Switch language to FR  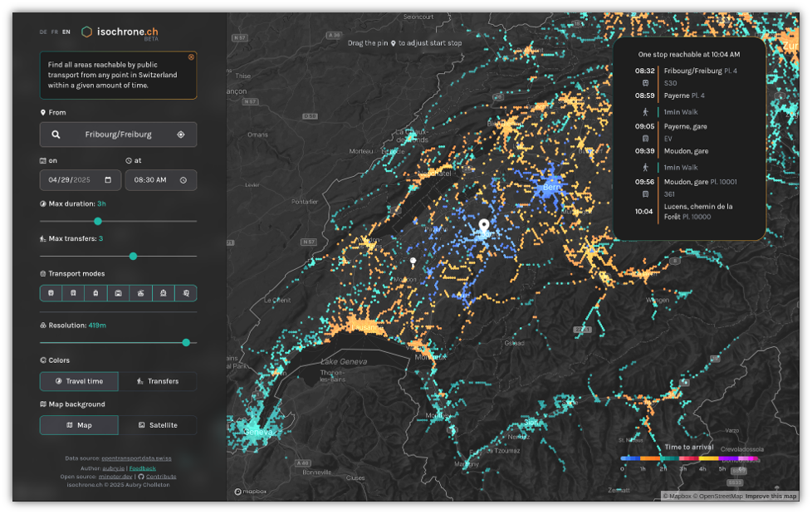(55, 32)
